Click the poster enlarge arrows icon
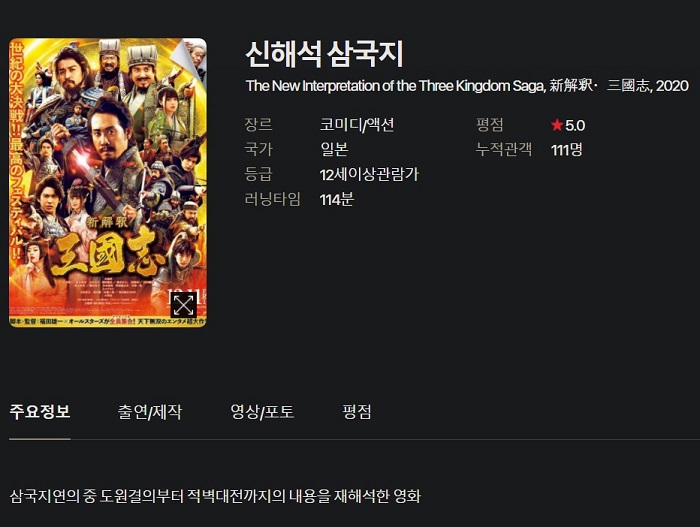 183,305
